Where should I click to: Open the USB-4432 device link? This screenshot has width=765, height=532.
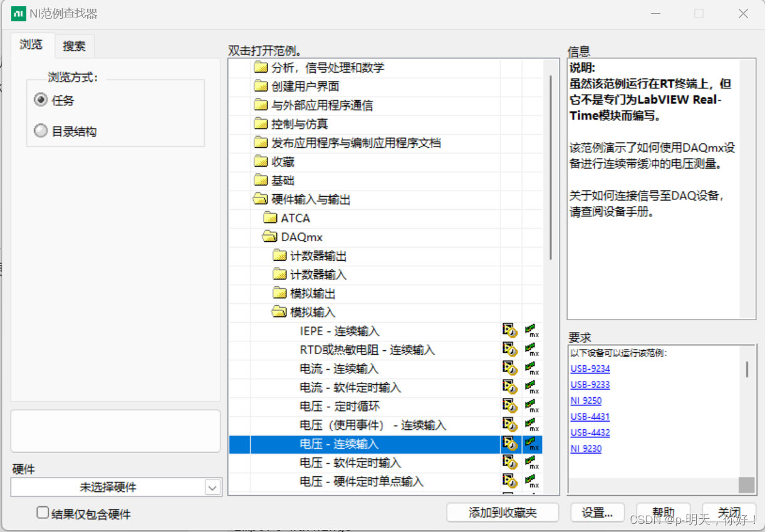click(590, 432)
